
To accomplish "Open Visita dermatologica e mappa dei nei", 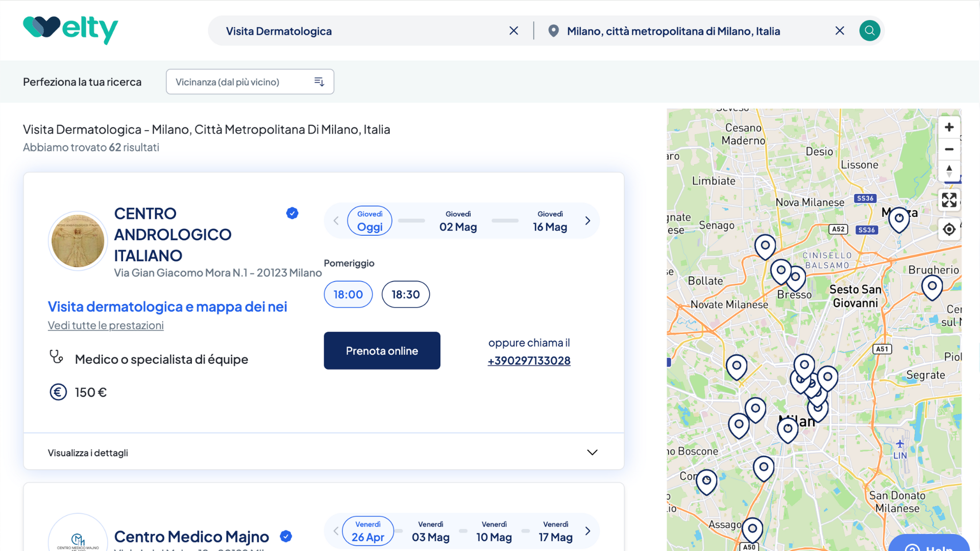I will 167,307.
